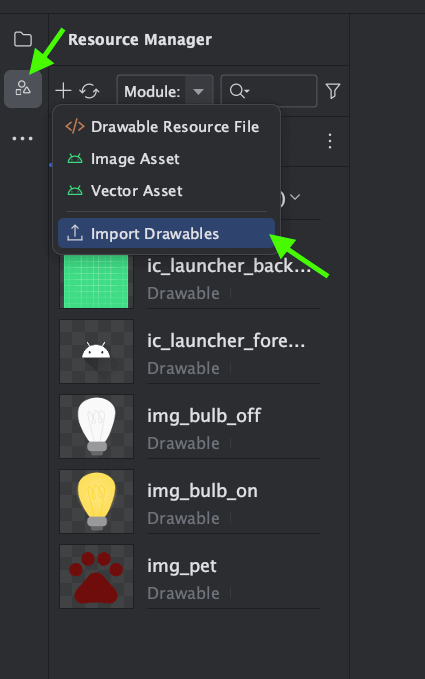Choose Image Asset from the menu

click(x=166, y=158)
